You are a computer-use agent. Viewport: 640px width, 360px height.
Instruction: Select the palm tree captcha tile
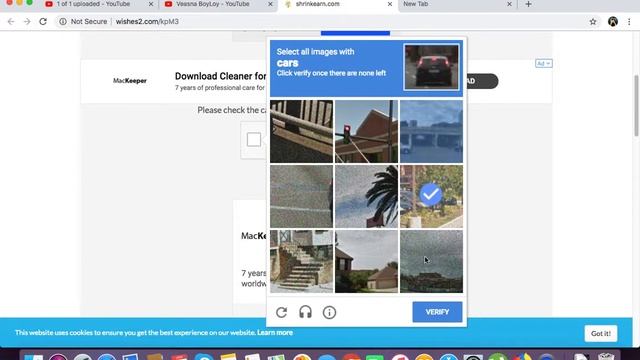367,196
